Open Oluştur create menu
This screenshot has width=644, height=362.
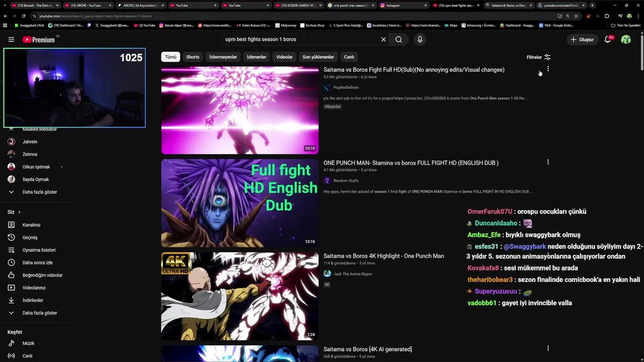[582, 39]
